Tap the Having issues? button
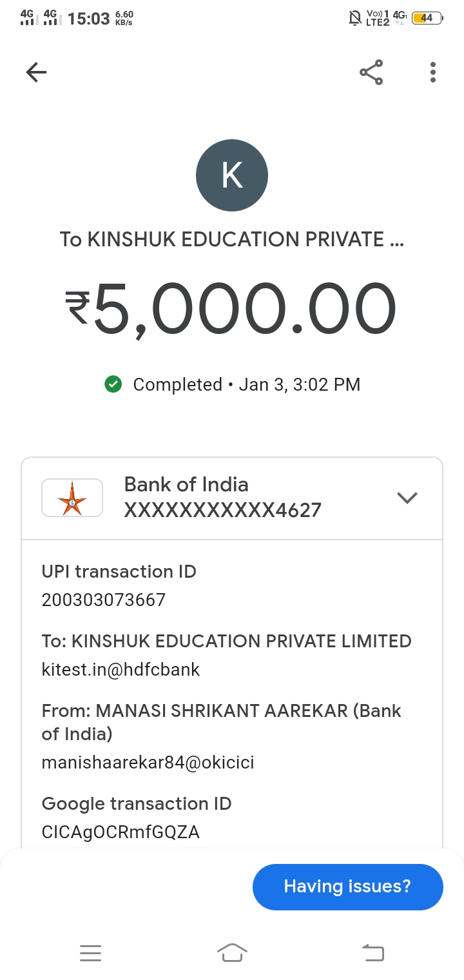The width and height of the screenshot is (464, 980). coord(347,887)
